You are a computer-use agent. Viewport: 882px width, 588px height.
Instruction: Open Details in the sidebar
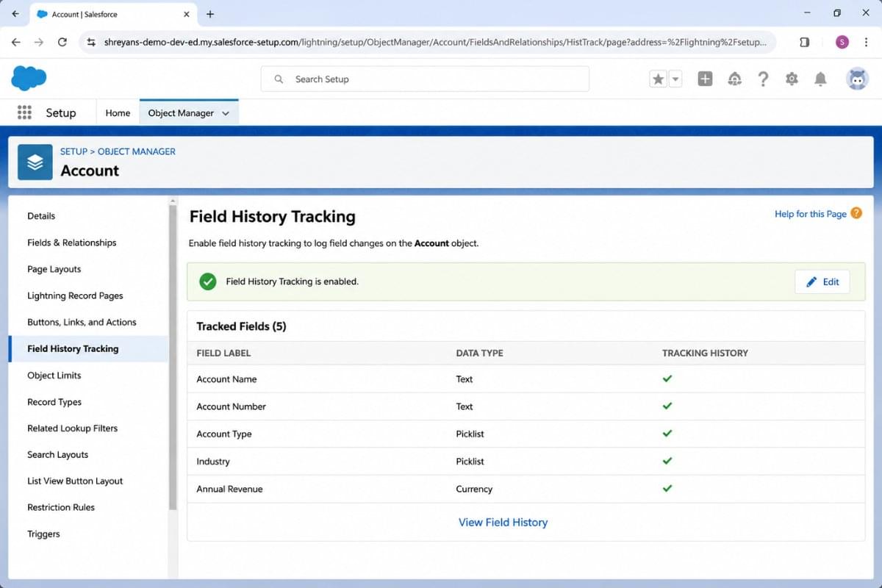click(x=41, y=216)
